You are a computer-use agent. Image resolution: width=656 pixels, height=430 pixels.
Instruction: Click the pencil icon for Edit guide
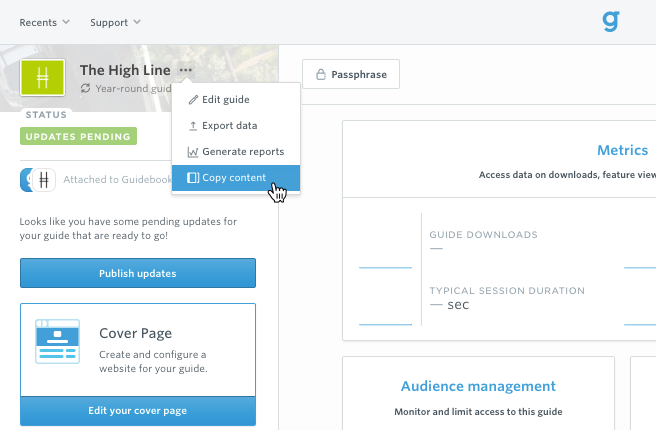pos(193,100)
